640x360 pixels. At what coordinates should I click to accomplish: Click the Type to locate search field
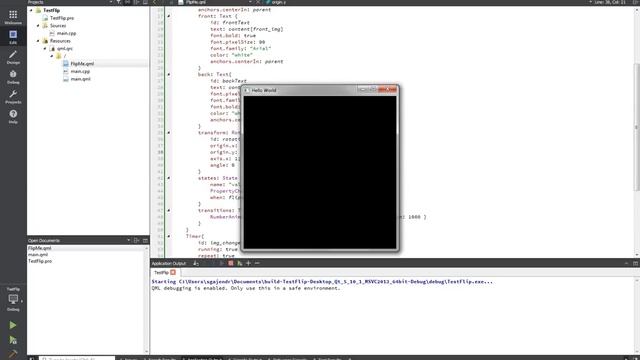[77, 358]
